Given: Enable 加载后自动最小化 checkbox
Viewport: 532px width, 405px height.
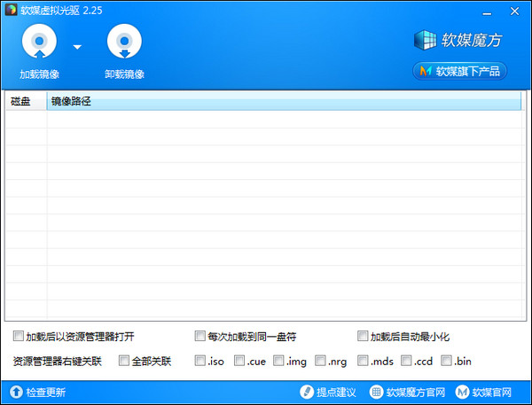Looking at the screenshot, I should click(363, 337).
